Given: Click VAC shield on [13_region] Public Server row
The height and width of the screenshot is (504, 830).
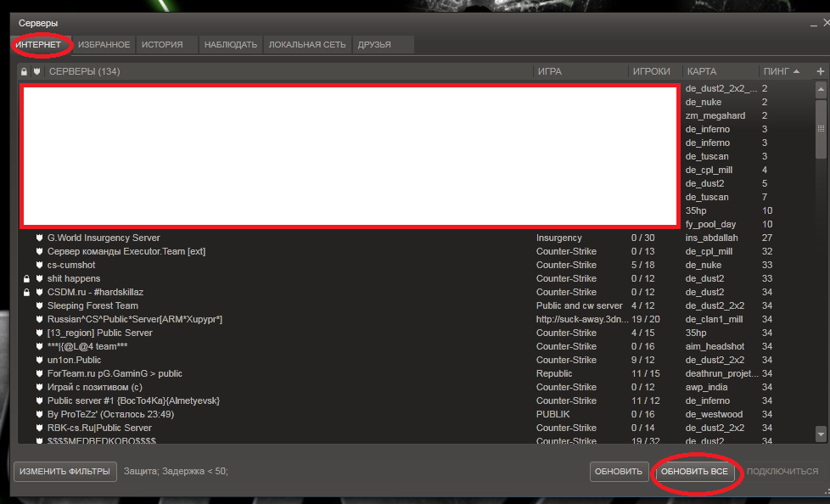Looking at the screenshot, I should 39,333.
